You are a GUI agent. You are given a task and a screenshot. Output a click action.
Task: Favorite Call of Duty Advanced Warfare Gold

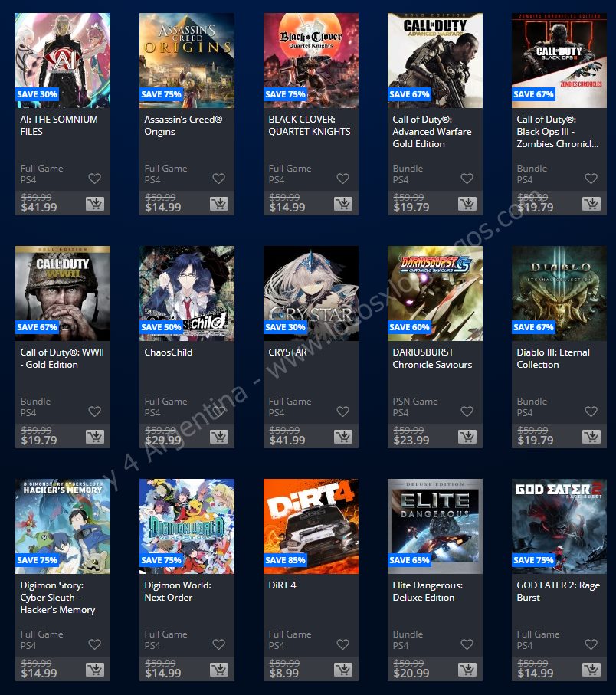click(467, 179)
